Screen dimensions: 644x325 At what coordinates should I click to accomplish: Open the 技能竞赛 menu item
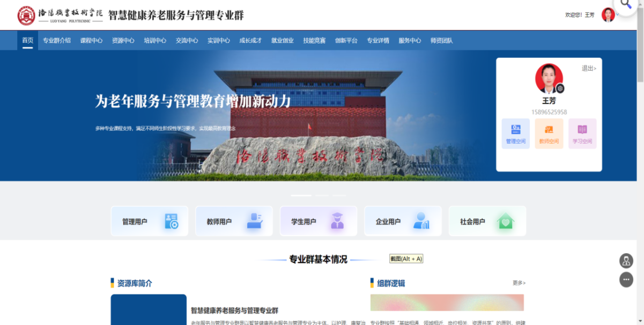314,40
